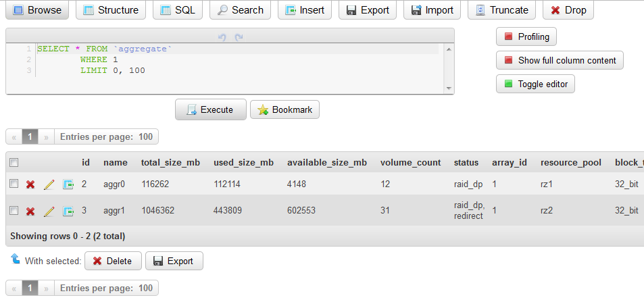Sort by resource_pool column
644x302 pixels.
click(571, 163)
